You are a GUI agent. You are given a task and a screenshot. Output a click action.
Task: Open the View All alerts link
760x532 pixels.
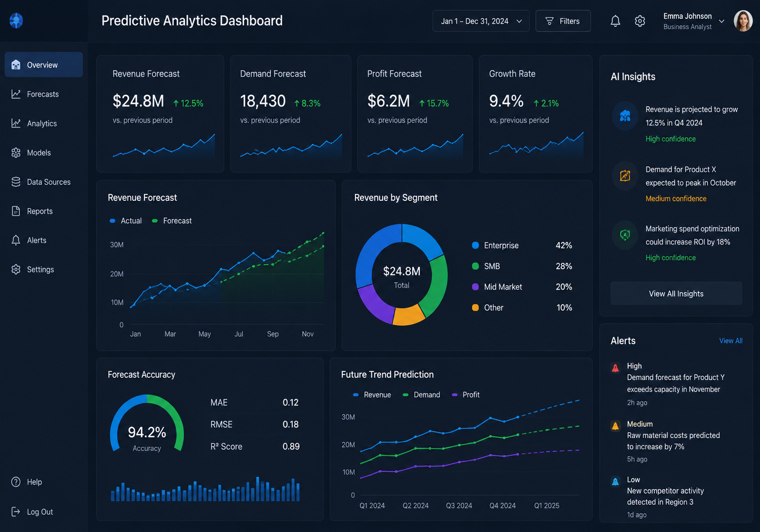731,341
